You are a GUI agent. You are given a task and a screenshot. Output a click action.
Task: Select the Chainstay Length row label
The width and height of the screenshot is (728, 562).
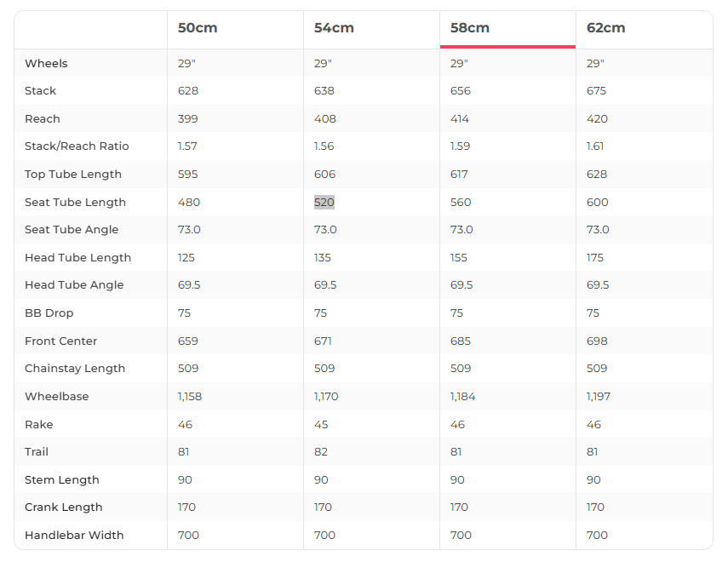(75, 369)
